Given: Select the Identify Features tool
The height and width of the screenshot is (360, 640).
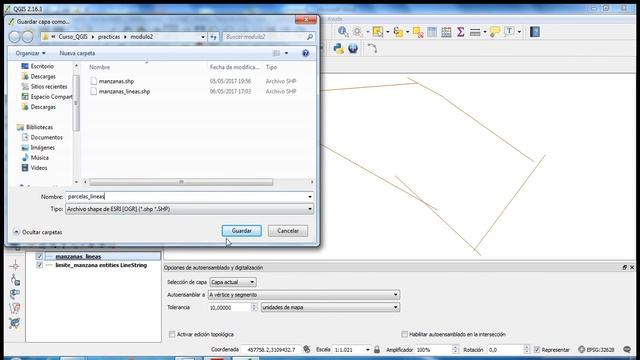Looking at the screenshot, I should pos(343,31).
